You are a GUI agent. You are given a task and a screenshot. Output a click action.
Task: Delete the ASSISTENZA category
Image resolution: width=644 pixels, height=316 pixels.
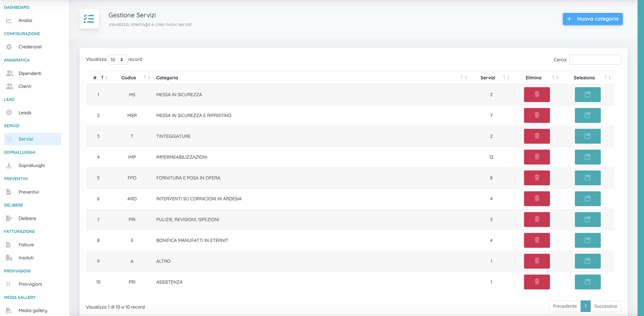(536, 282)
